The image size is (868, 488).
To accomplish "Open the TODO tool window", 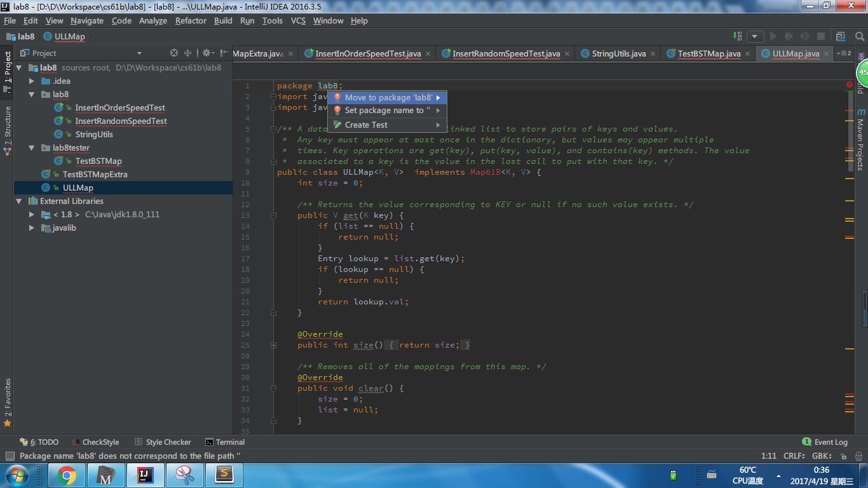I will click(39, 442).
